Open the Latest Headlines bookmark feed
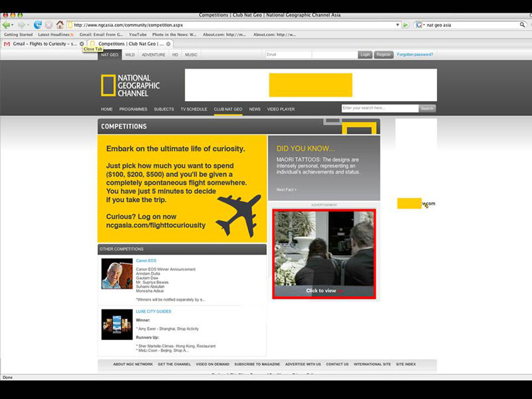532x399 pixels. click(x=56, y=35)
